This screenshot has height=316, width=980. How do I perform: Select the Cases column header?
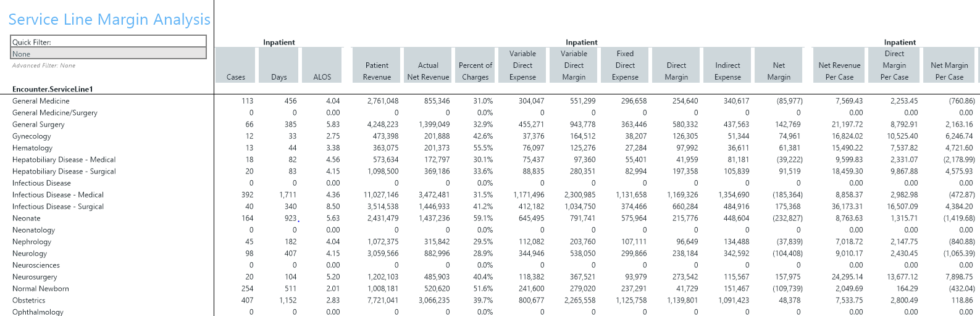click(235, 65)
